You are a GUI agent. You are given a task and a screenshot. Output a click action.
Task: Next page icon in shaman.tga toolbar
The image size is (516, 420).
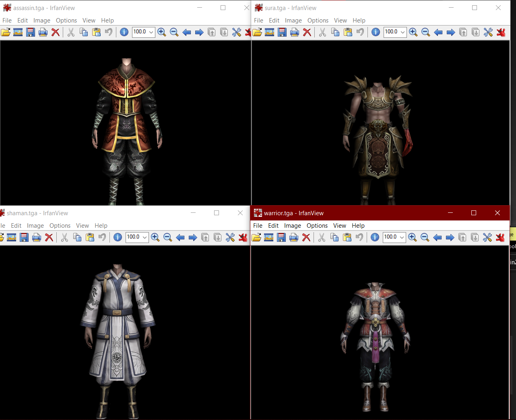[218, 237]
